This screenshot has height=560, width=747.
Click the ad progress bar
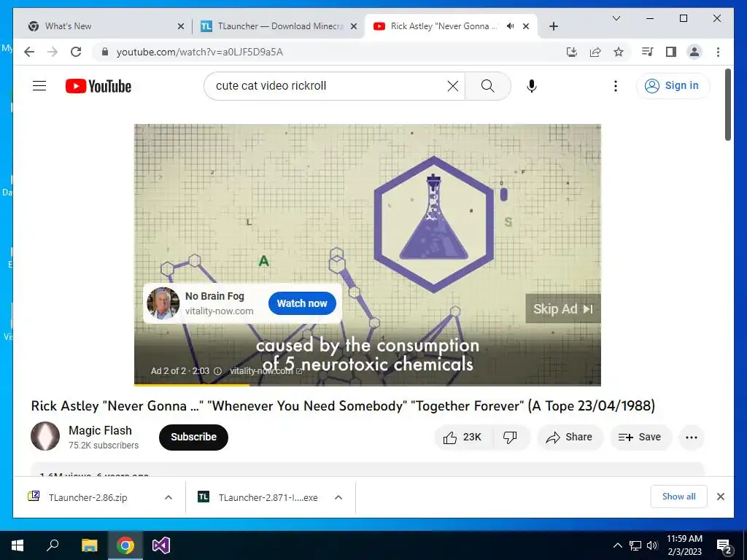pyautogui.click(x=368, y=384)
